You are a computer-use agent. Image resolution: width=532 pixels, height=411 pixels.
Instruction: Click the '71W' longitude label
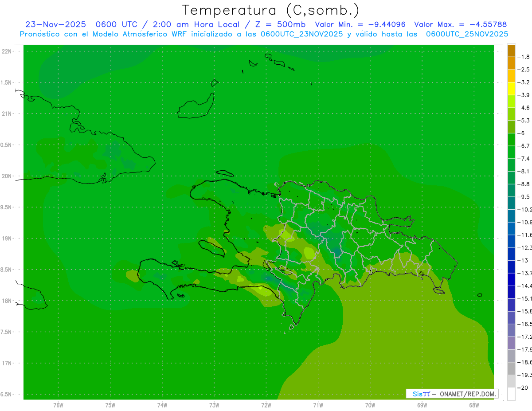point(318,405)
